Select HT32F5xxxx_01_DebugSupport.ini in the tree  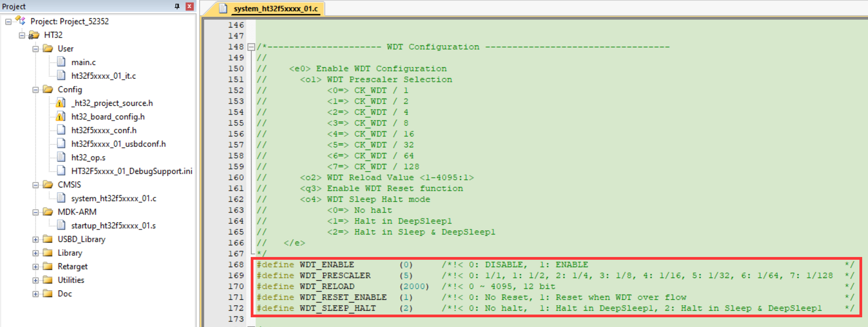[x=131, y=171]
